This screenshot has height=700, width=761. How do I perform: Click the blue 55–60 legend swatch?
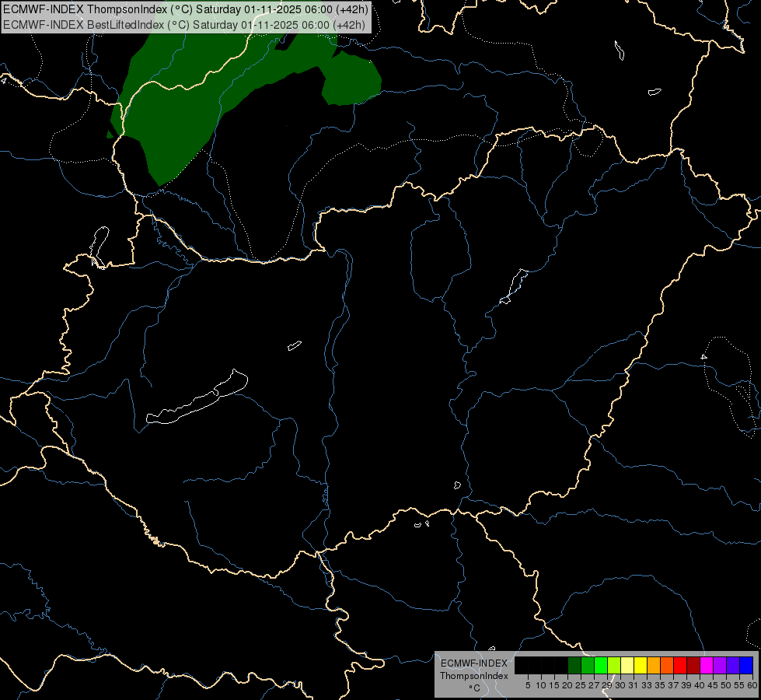(746, 666)
